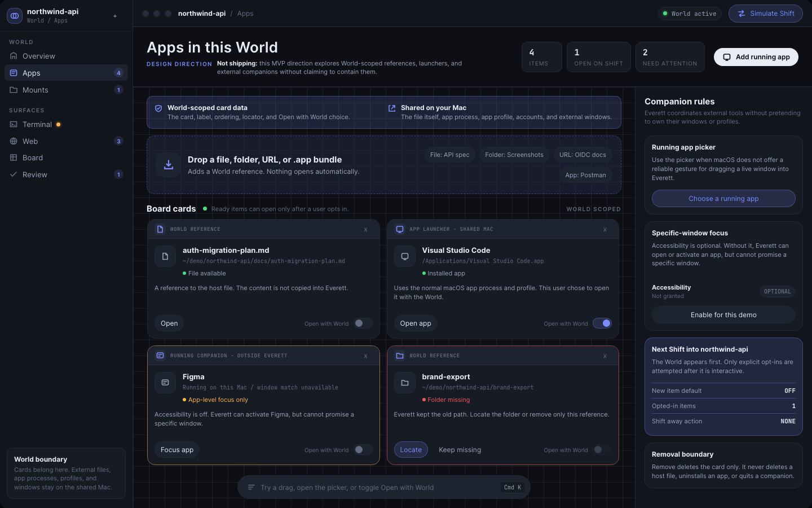Viewport: 812px width, 508px height.
Task: Click the Board grid icon in sidebar
Action: tap(14, 157)
